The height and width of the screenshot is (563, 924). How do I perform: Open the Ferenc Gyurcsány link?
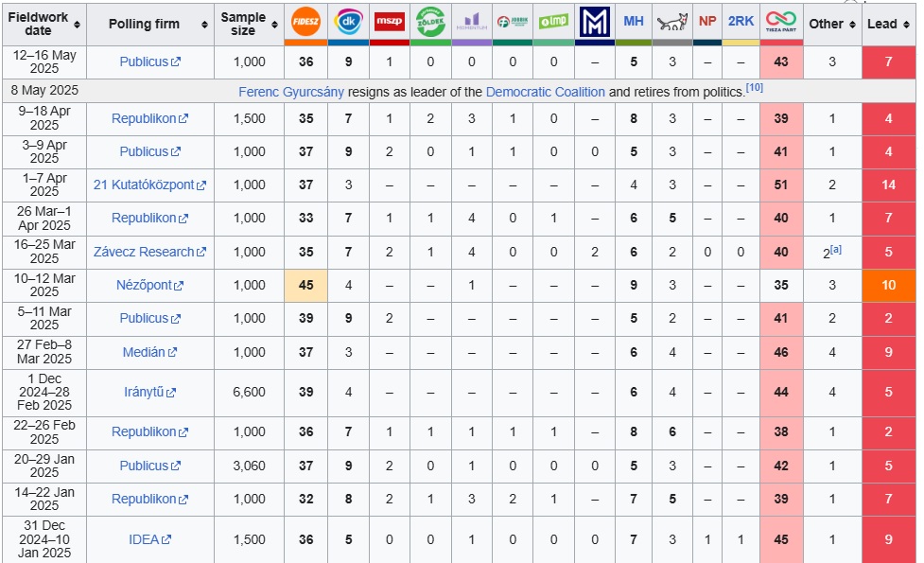pyautogui.click(x=291, y=92)
